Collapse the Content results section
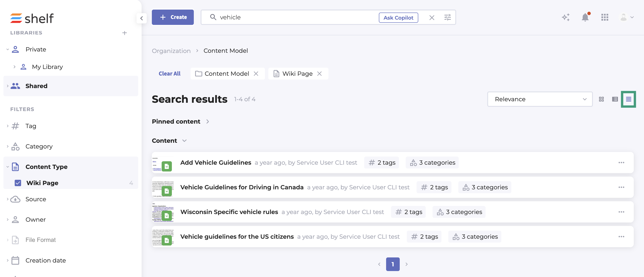Image resolution: width=644 pixels, height=277 pixels. pos(184,141)
